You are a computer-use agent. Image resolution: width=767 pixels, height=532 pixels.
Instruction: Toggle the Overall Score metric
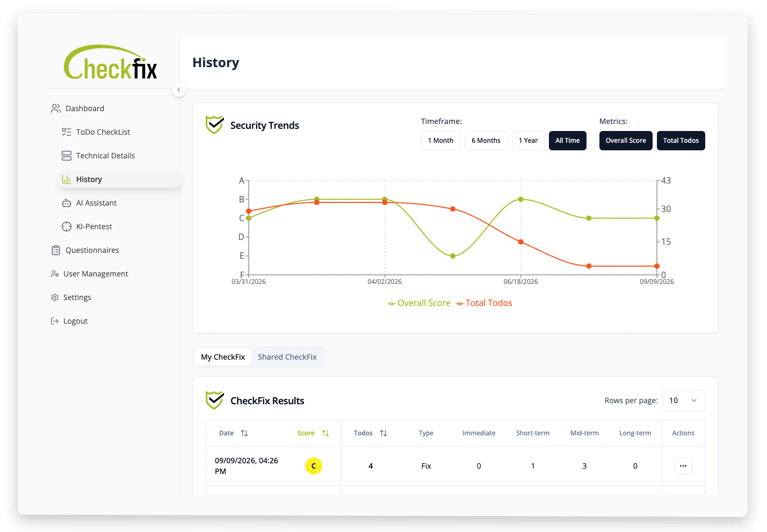626,141
